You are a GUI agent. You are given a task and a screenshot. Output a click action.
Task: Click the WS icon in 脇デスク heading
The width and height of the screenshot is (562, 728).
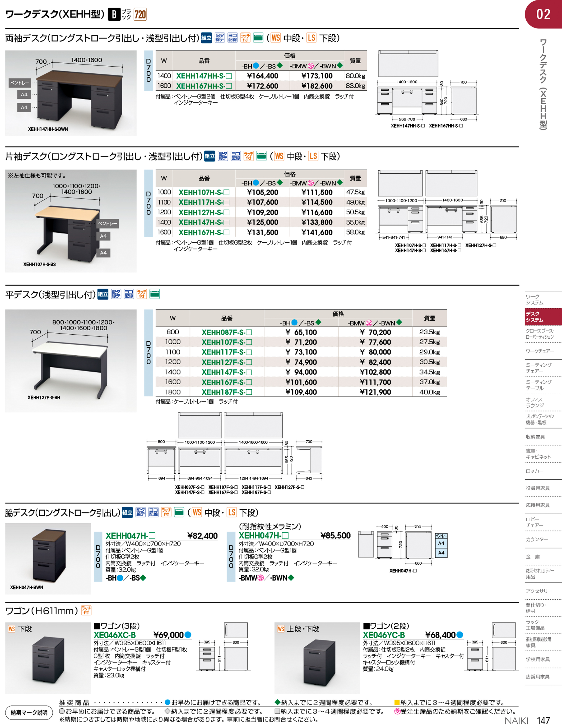coord(197,512)
